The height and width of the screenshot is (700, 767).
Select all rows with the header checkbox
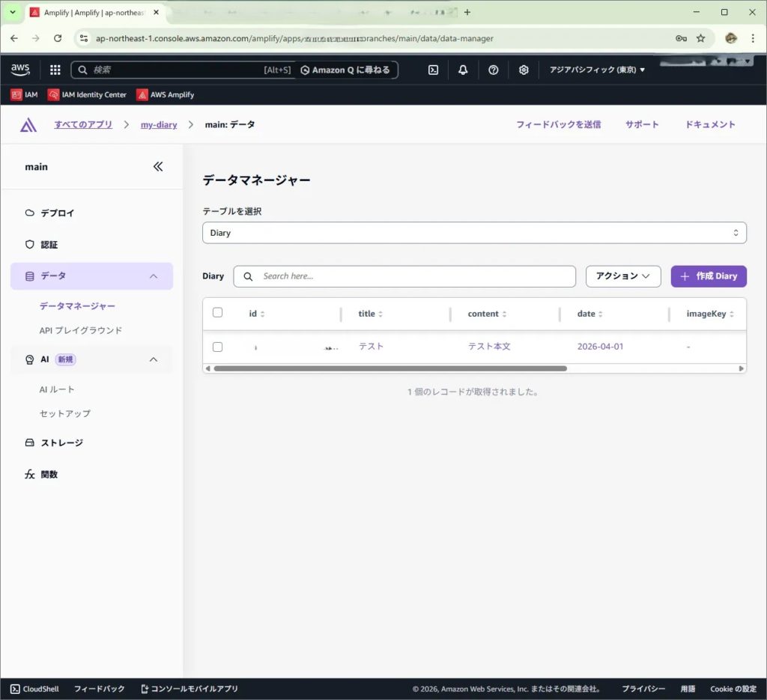click(x=217, y=313)
